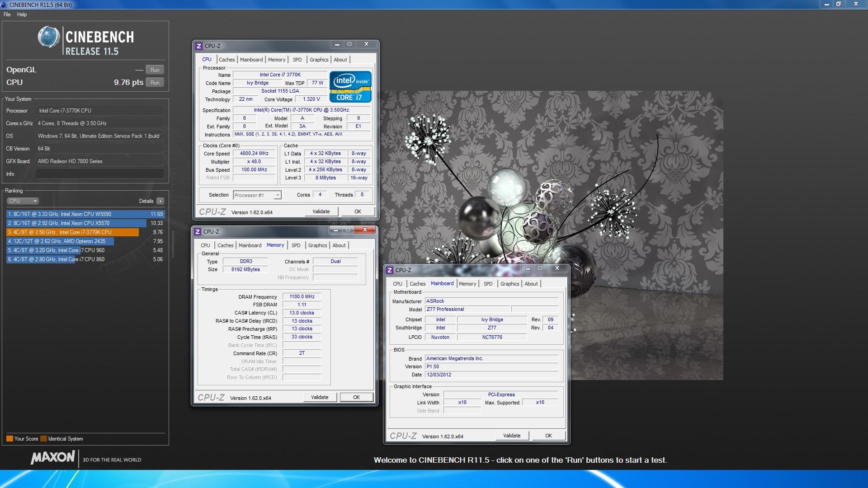Click the Z icon in the Memory CPU-Z title bar
This screenshot has width=868, height=488.
(198, 232)
